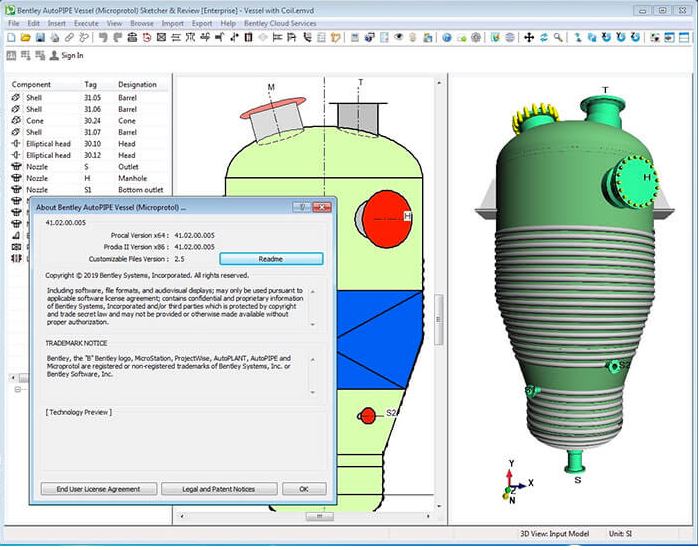
Task: Click the icon of the Elliptical head 30.10 row
Action: point(16,144)
